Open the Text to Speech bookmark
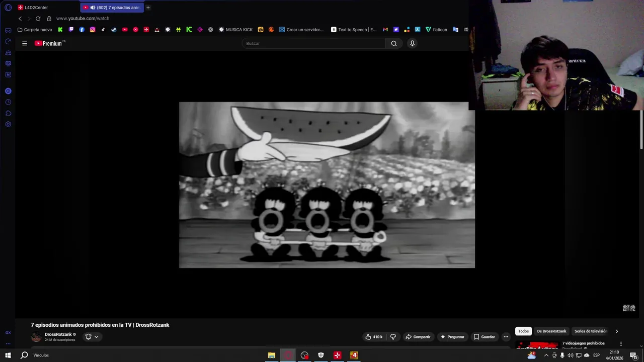The image size is (644, 362). point(354,30)
